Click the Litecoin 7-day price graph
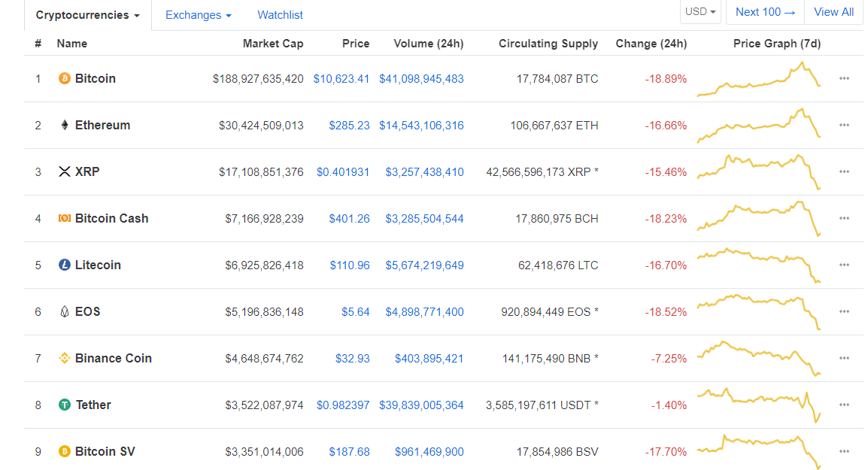 [758, 265]
